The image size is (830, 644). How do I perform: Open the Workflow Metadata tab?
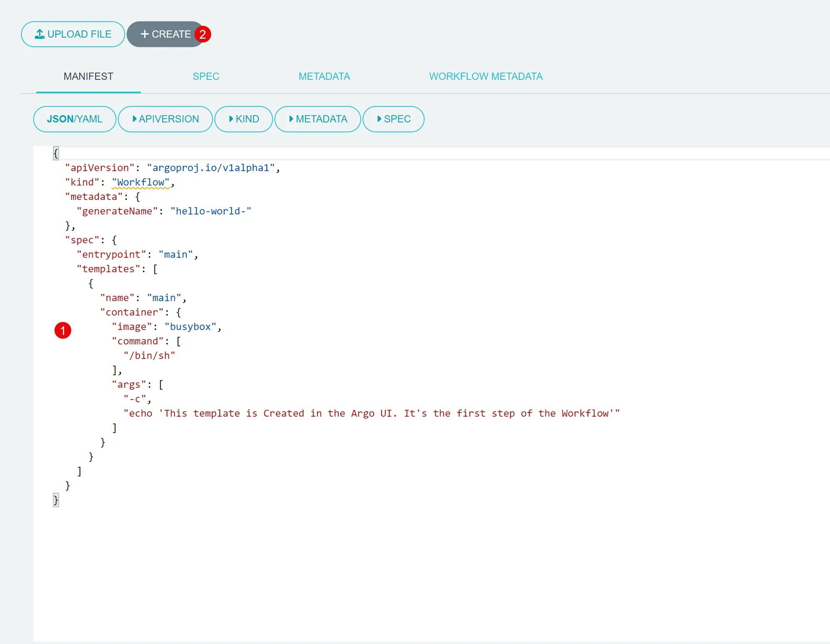click(x=486, y=77)
